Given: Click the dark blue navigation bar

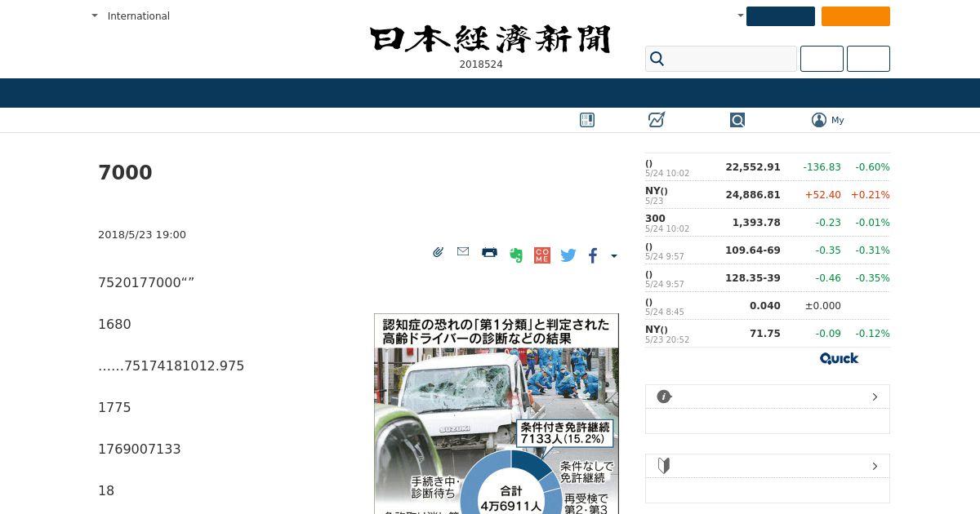Looking at the screenshot, I should click(x=490, y=93).
